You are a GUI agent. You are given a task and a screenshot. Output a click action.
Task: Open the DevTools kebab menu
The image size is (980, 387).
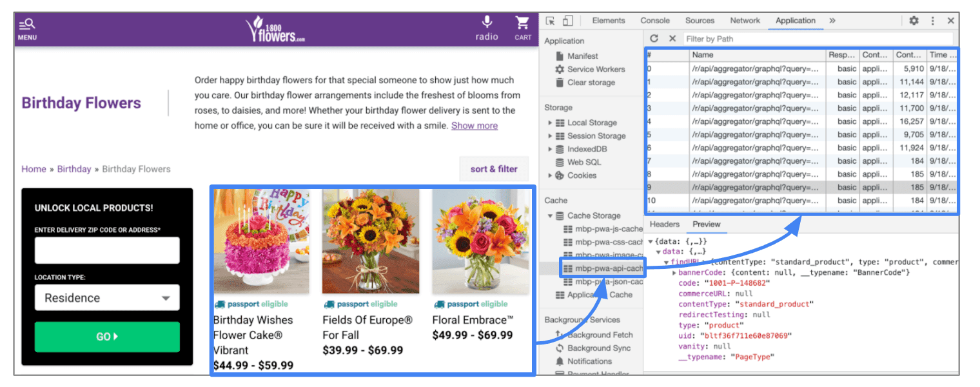pos(933,21)
